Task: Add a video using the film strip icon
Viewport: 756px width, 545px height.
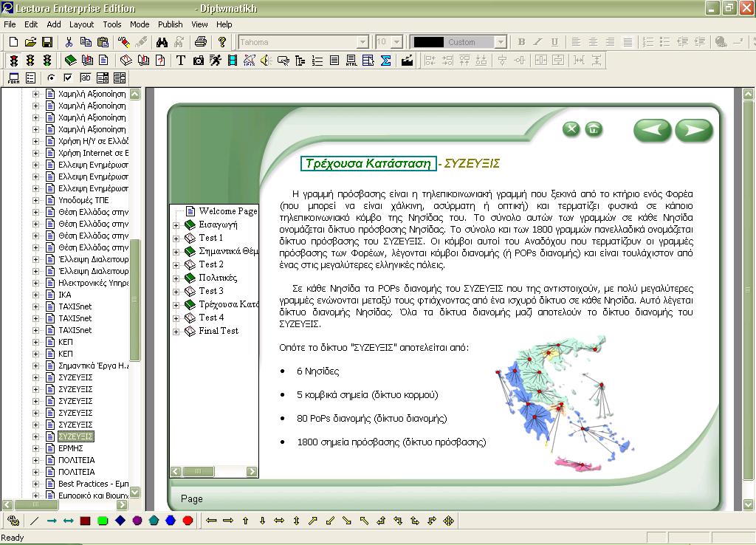Action: point(233,61)
